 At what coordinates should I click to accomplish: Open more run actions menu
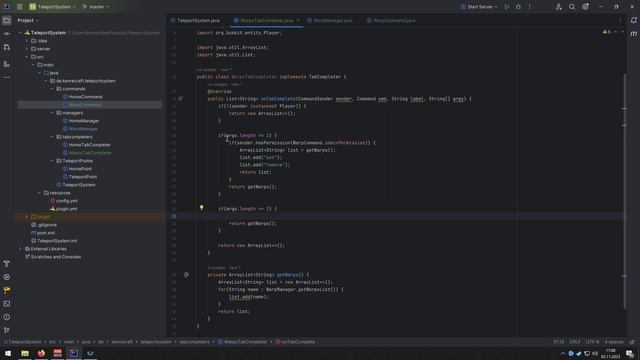530,7
